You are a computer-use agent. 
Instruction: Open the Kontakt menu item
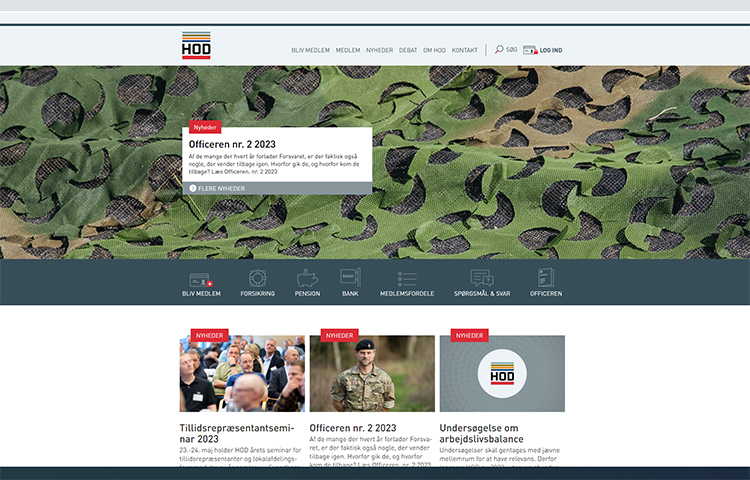click(464, 50)
